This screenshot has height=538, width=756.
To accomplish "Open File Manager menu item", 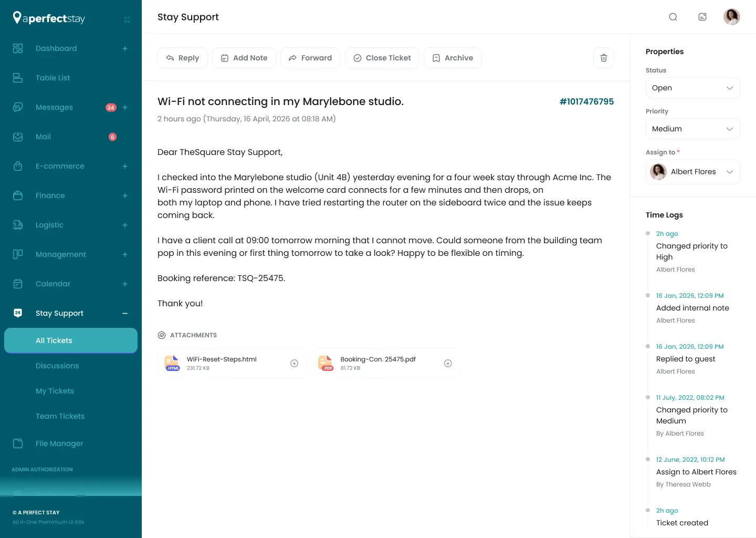I will pos(59,443).
